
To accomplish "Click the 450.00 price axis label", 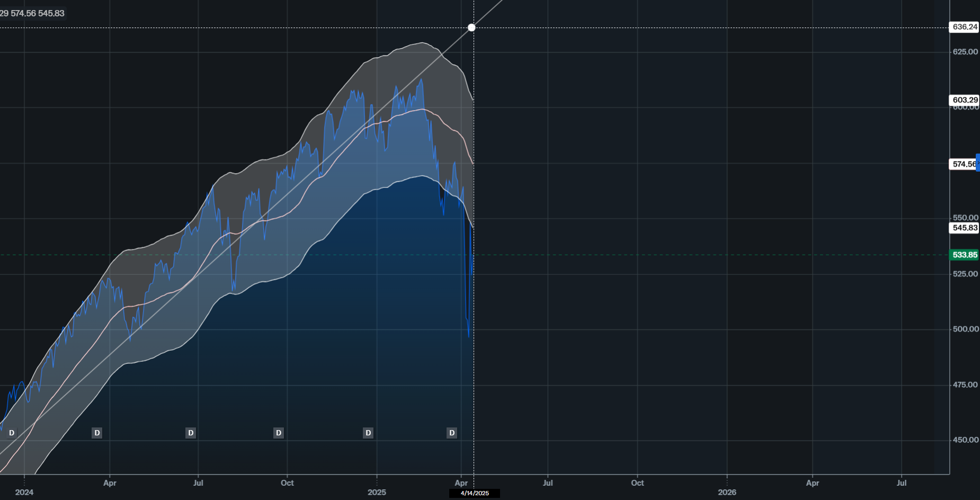I will (965, 440).
